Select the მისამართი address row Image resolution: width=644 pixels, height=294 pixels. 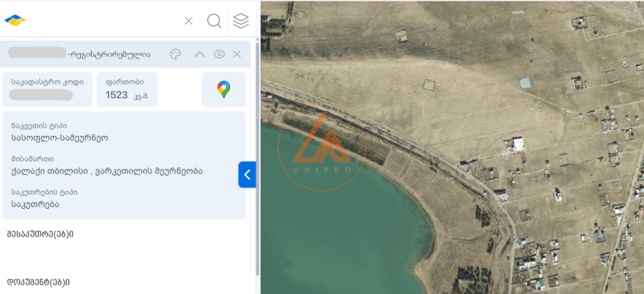tap(124, 165)
